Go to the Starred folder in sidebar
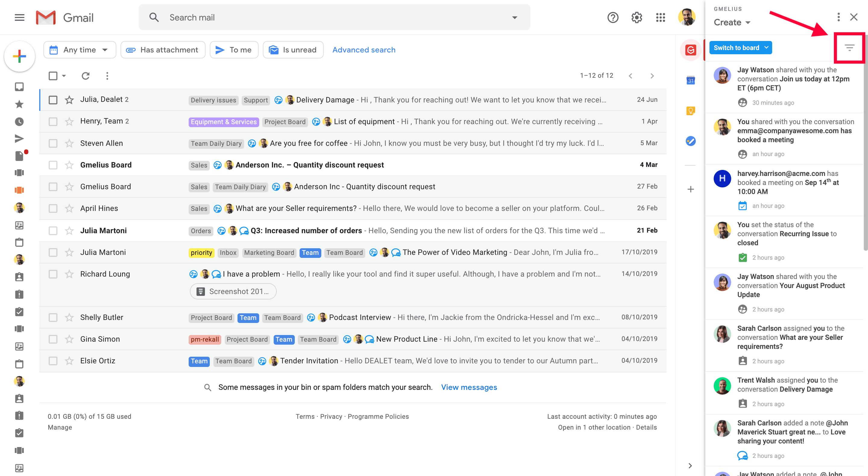Screen dimensions: 868x476 pyautogui.click(x=19, y=104)
